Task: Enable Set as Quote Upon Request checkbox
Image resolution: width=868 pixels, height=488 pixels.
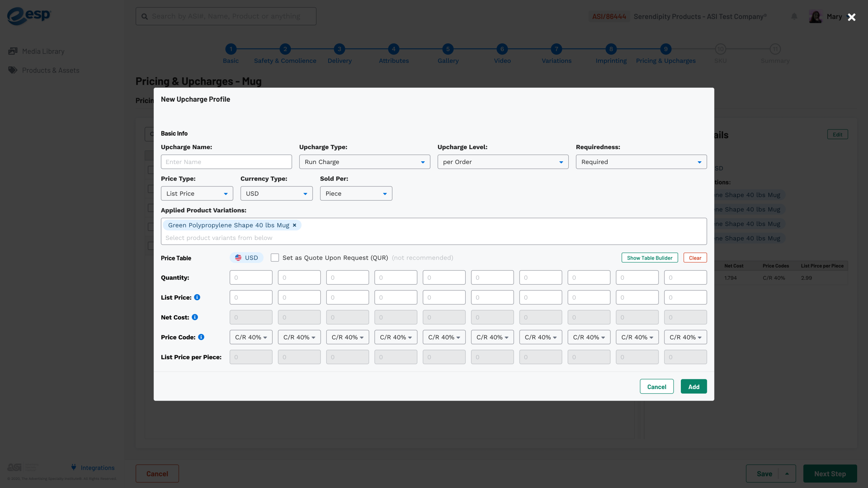Action: 275,258
